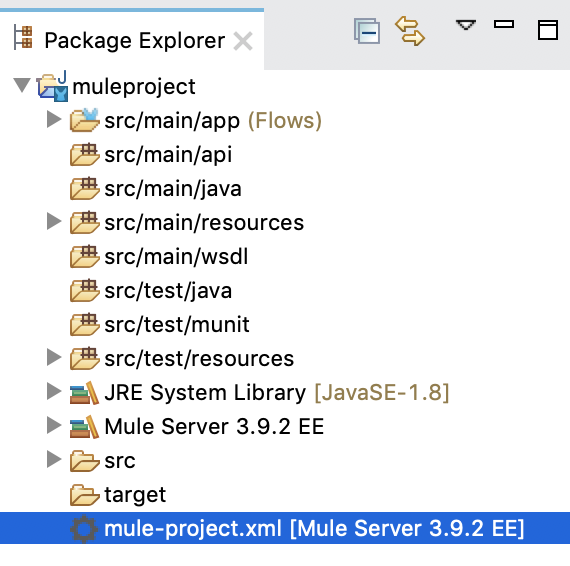
Task: Select the src/main/resources label
Action: (204, 222)
